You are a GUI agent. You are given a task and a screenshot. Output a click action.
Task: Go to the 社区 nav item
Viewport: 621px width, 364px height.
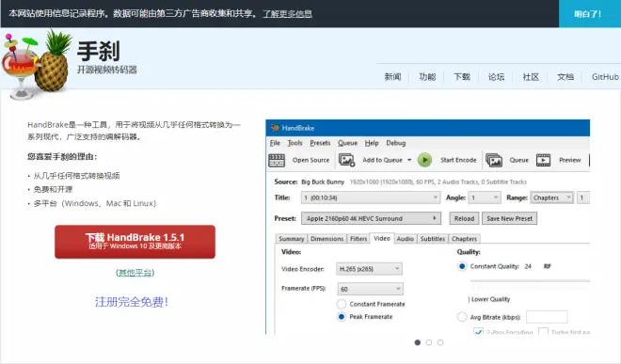pos(531,77)
